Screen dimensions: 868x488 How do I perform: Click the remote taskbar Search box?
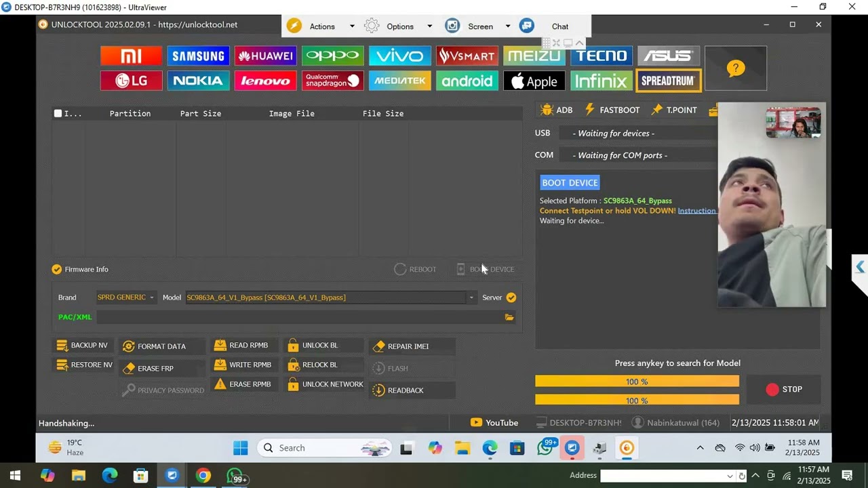coord(324,448)
